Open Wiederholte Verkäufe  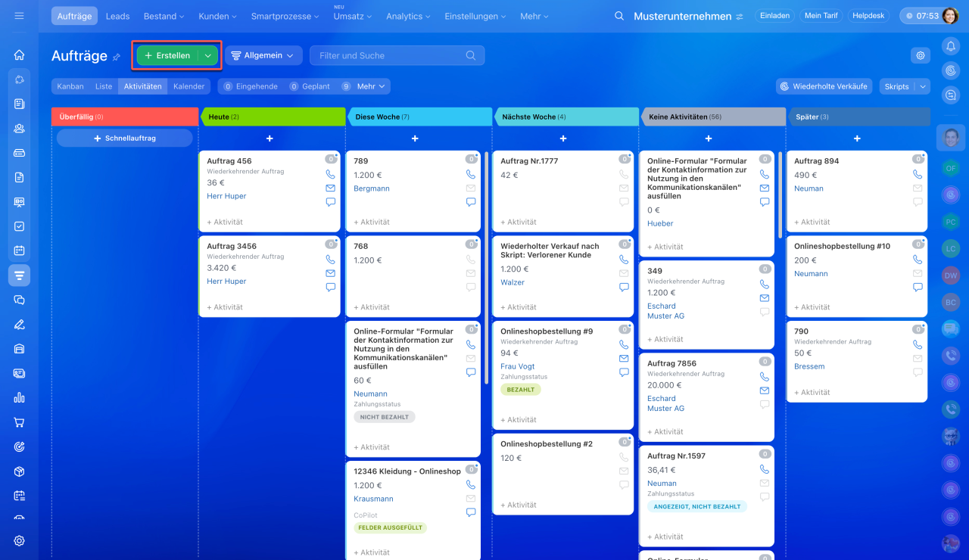pos(824,86)
